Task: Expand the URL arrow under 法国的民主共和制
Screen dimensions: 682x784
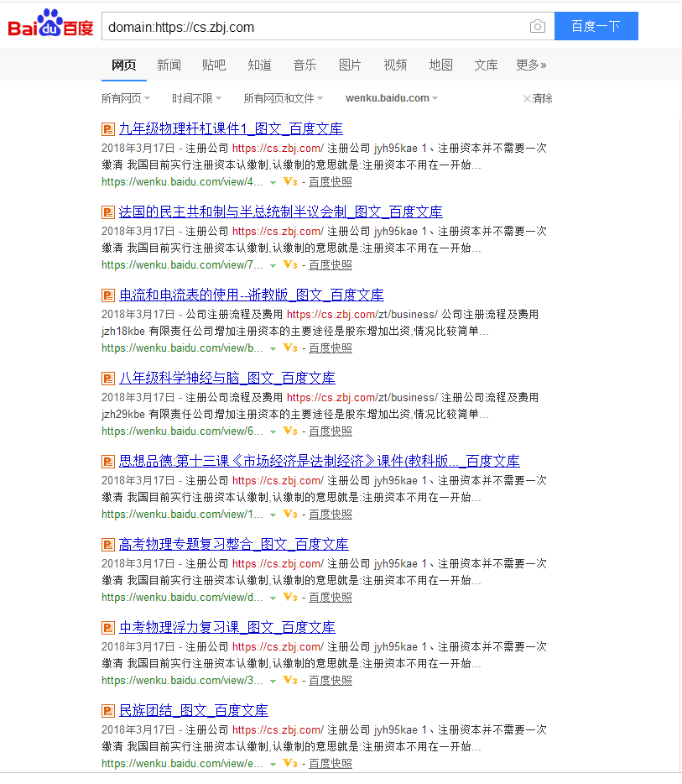Action: click(273, 265)
